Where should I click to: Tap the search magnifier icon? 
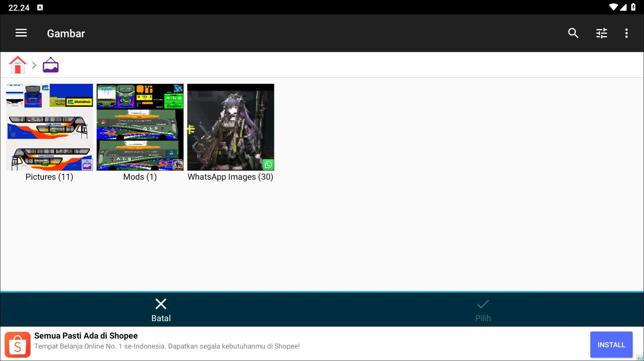coord(573,33)
